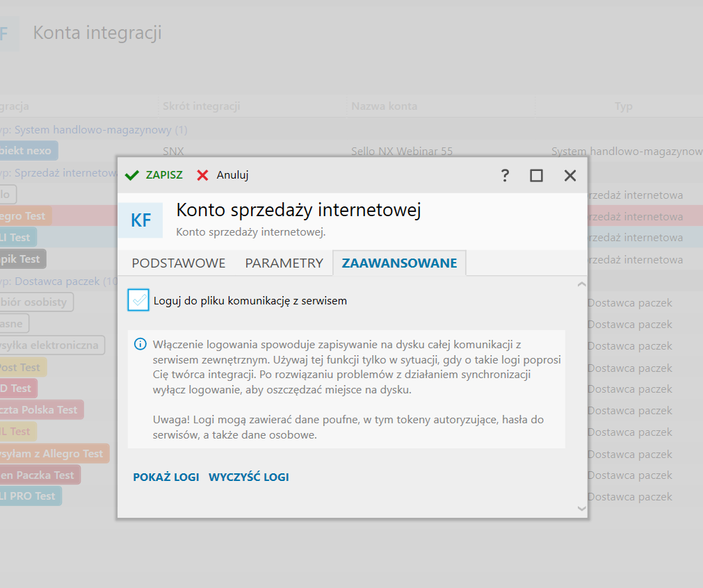Close the dialog with the X button
Image resolution: width=703 pixels, height=588 pixels.
(x=570, y=176)
